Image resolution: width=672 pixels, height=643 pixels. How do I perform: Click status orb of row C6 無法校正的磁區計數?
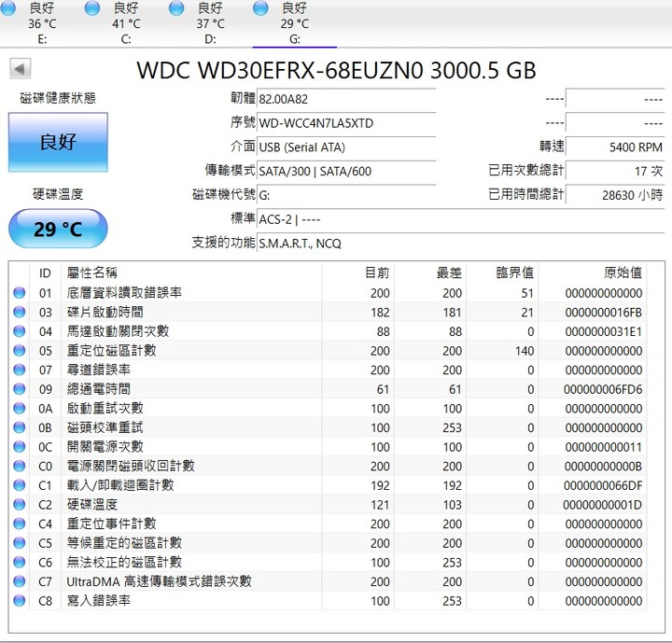click(x=20, y=562)
